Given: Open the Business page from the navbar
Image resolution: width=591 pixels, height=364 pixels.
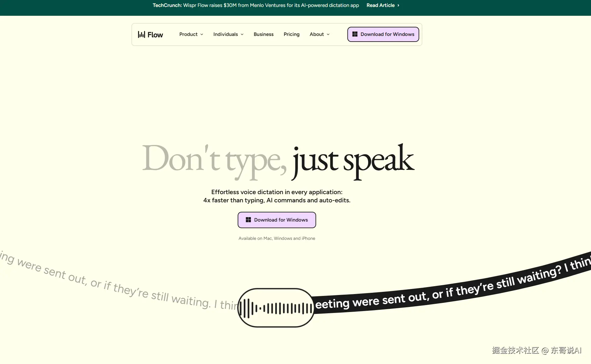Looking at the screenshot, I should [264, 34].
